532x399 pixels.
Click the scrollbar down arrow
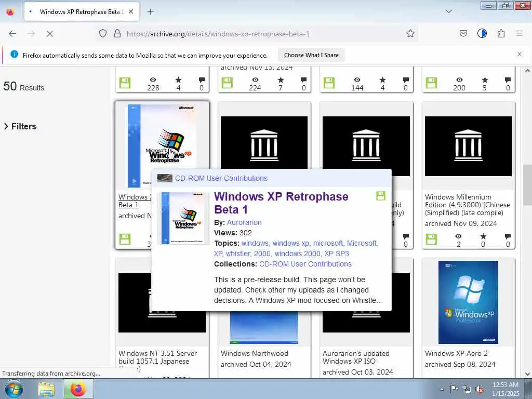tap(527, 374)
